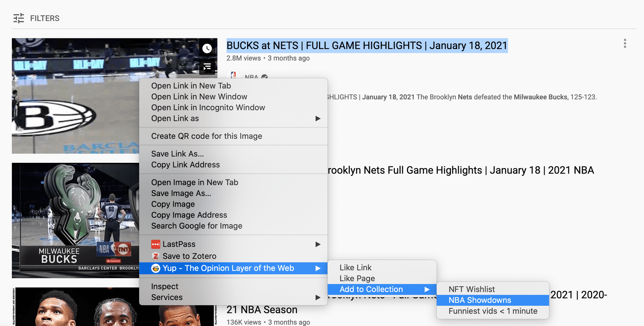644x326 pixels.
Task: Expand the Yup submenu arrow
Action: pos(318,268)
